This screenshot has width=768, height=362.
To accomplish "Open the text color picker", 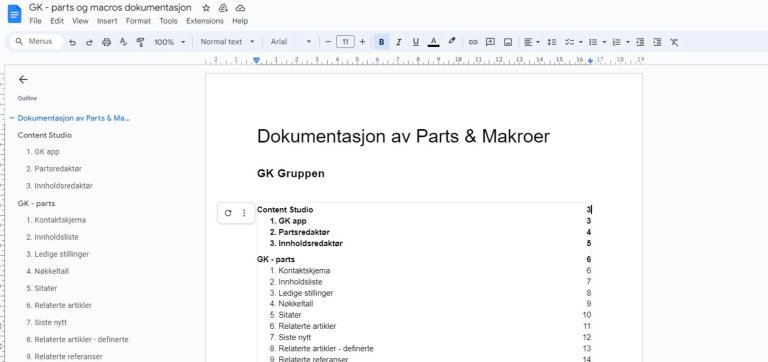I will 433,42.
